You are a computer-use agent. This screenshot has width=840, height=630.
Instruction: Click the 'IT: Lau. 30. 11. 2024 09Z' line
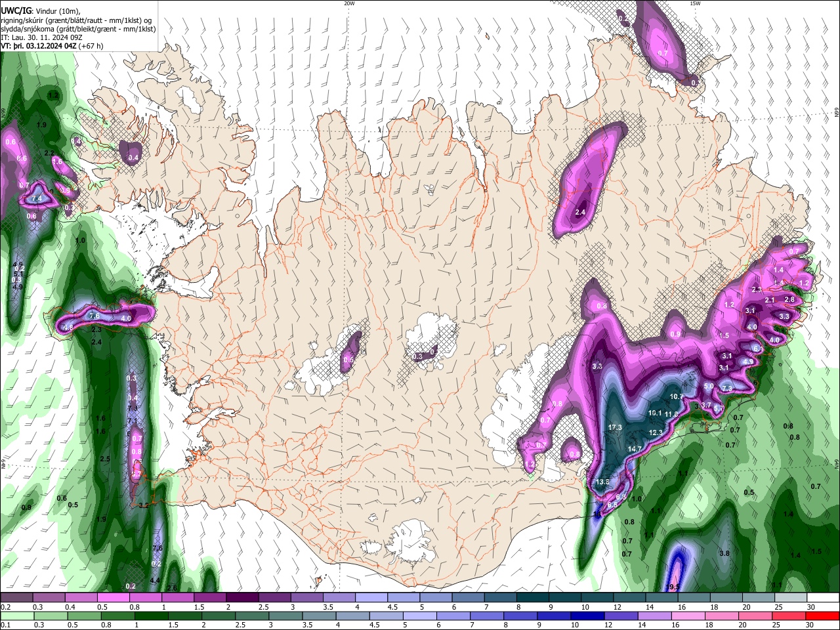pos(42,37)
